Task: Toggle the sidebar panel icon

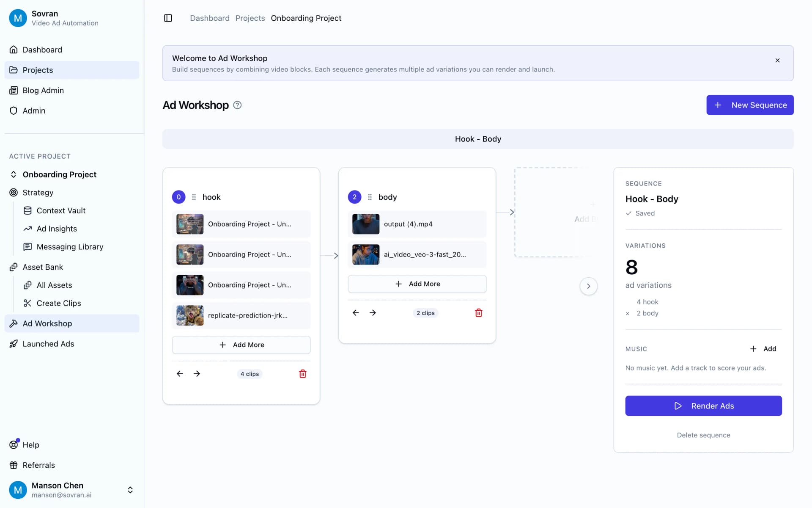Action: [168, 18]
